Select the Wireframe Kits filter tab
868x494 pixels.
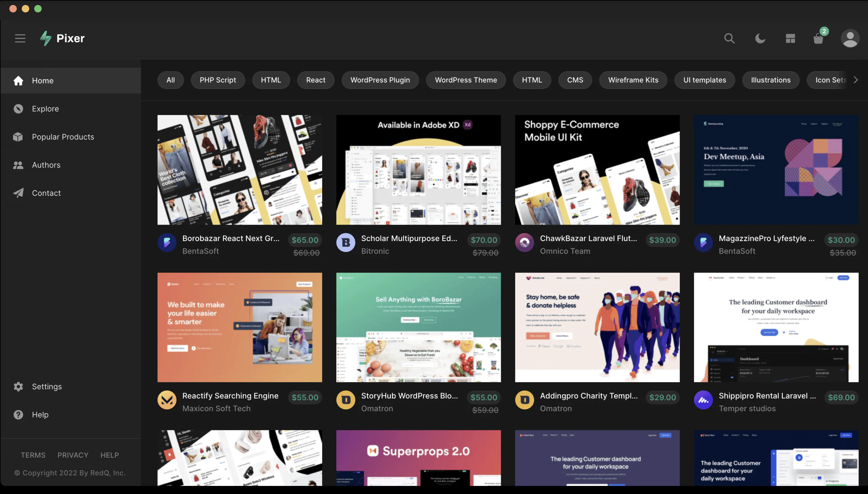pyautogui.click(x=633, y=80)
